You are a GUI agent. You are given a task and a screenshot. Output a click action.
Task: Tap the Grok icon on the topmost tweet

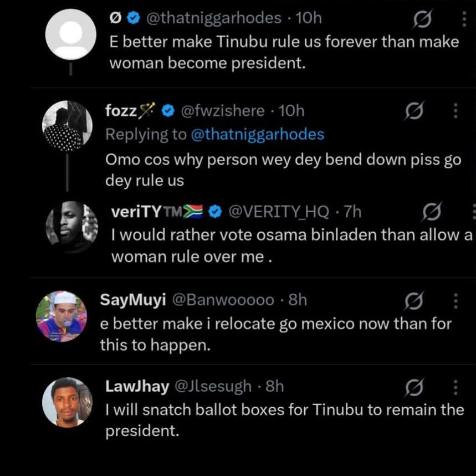click(422, 20)
